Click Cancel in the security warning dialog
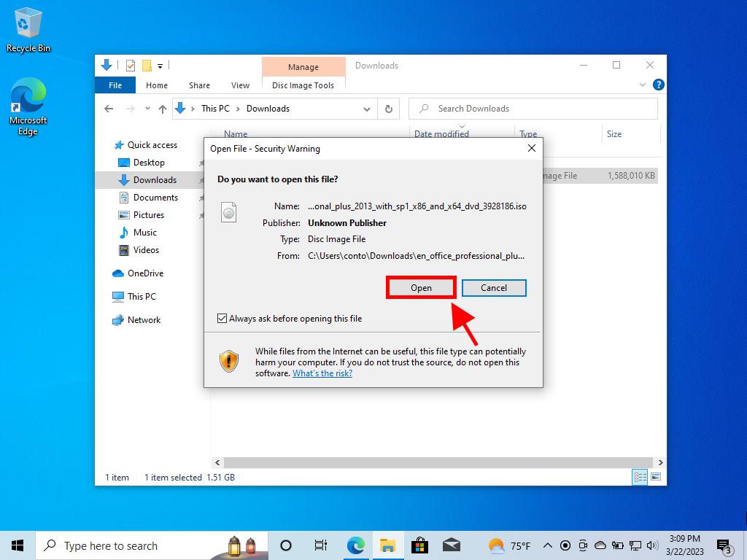 point(494,287)
